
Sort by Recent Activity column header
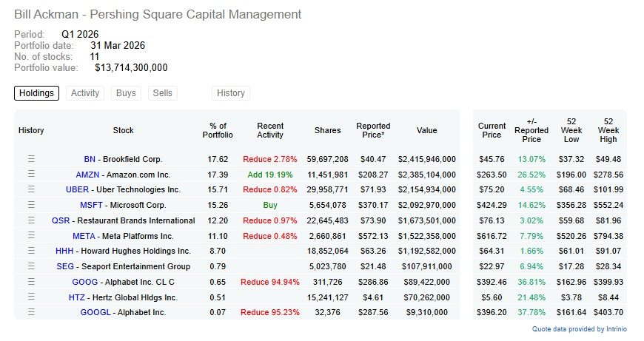tap(270, 130)
